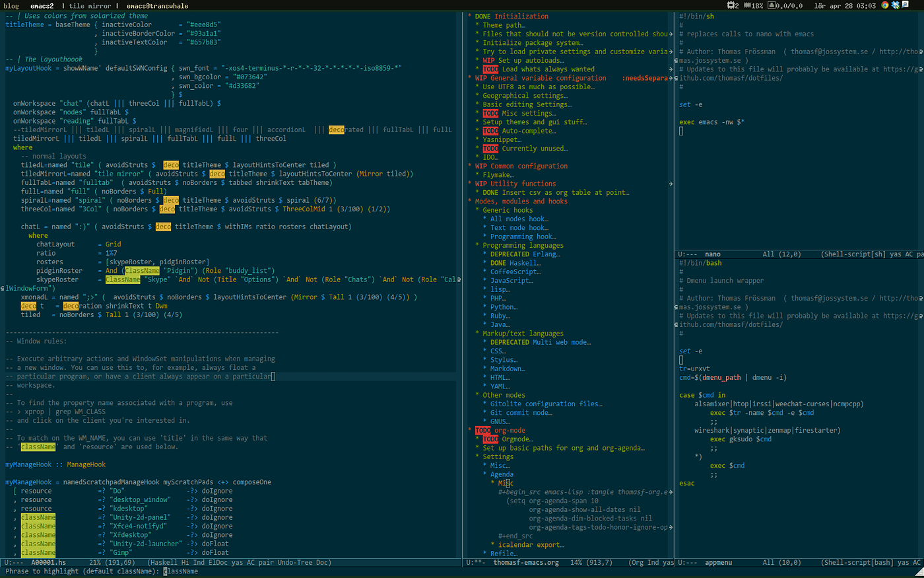Click the workspace pager icon in status bar

733,5
